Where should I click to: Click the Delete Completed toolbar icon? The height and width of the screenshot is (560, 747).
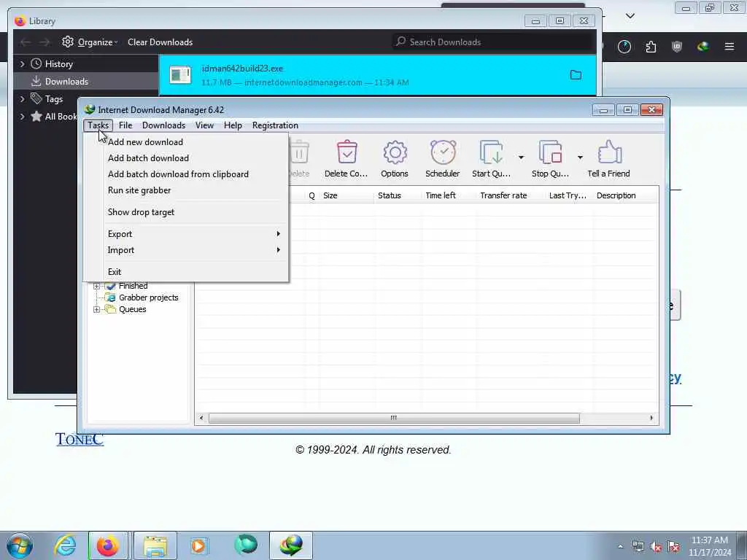point(347,153)
